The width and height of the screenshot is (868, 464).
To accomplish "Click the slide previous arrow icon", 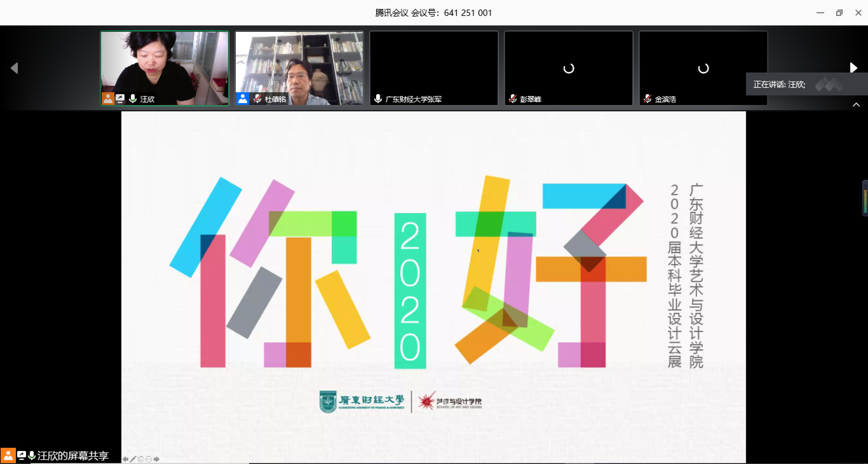I will tap(125, 459).
